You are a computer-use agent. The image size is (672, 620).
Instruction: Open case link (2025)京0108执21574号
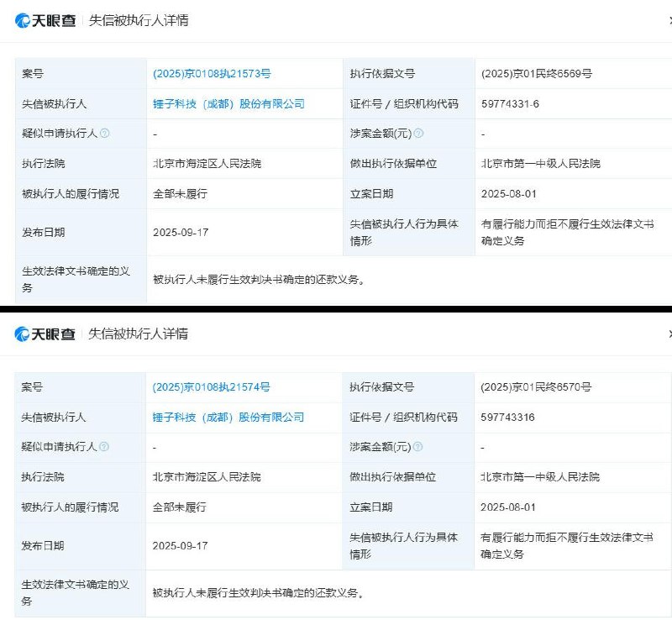tap(212, 387)
